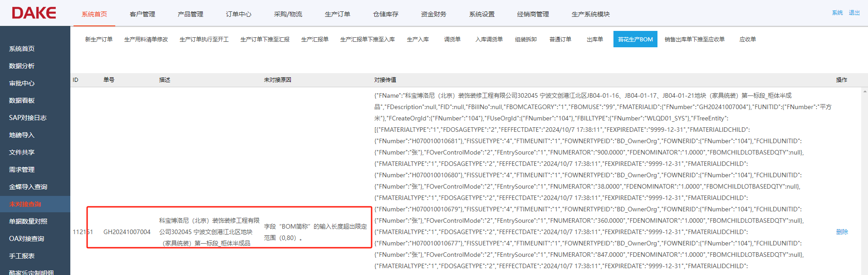Click the table's vertical scrollbar
868x275 pixels.
(864, 182)
